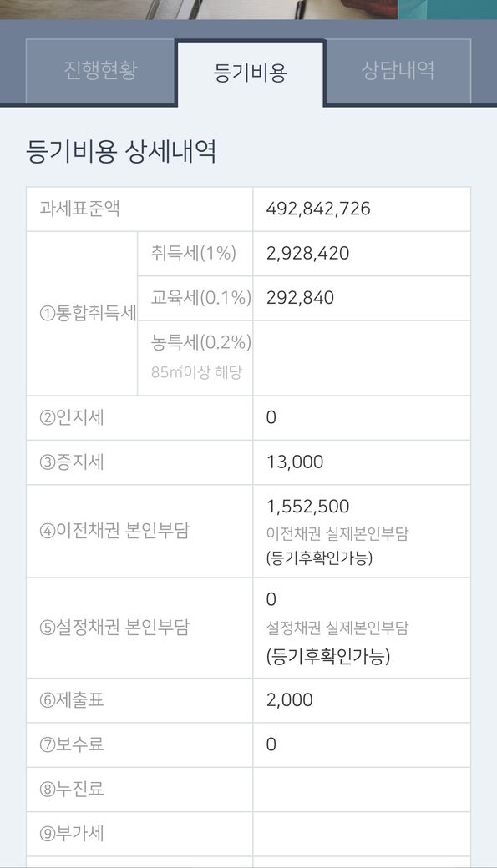
Task: Click the ③증지세 value 13,000
Action: [x=295, y=462]
